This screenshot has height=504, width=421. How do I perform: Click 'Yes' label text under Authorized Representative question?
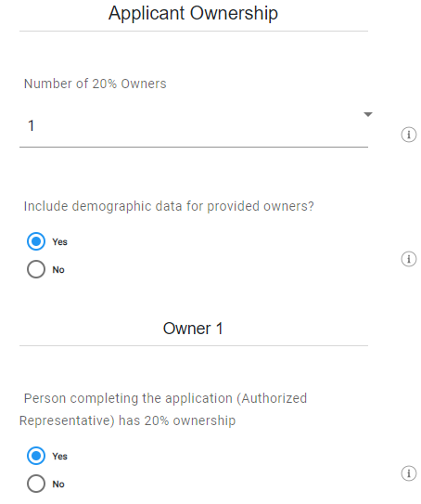tap(59, 456)
